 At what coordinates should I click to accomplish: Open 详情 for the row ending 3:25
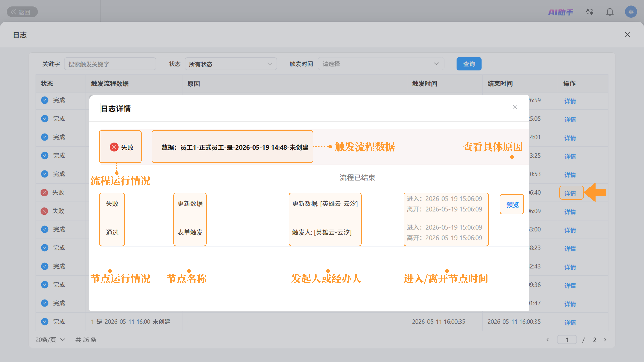click(x=570, y=156)
